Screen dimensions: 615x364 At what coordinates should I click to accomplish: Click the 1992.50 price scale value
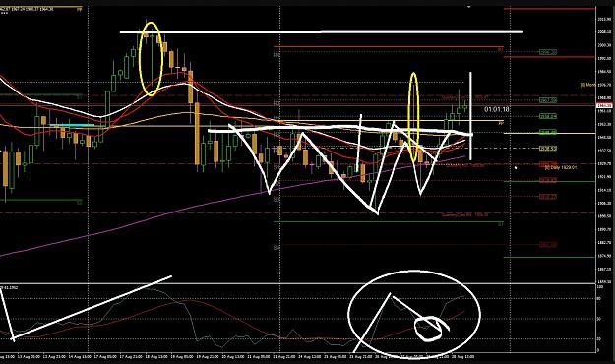pyautogui.click(x=605, y=59)
